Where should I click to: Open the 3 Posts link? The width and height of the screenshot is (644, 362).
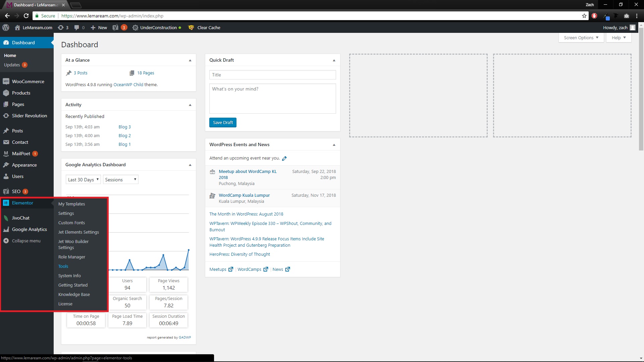pos(80,73)
